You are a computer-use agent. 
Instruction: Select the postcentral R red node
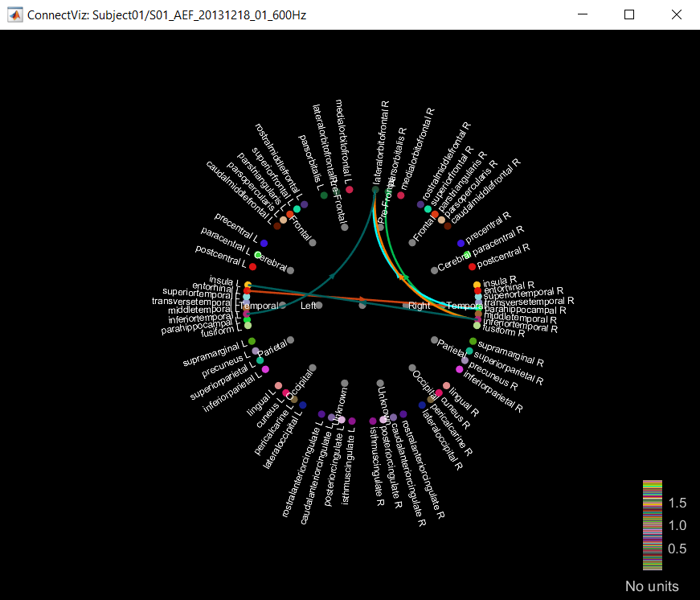pyautogui.click(x=472, y=266)
